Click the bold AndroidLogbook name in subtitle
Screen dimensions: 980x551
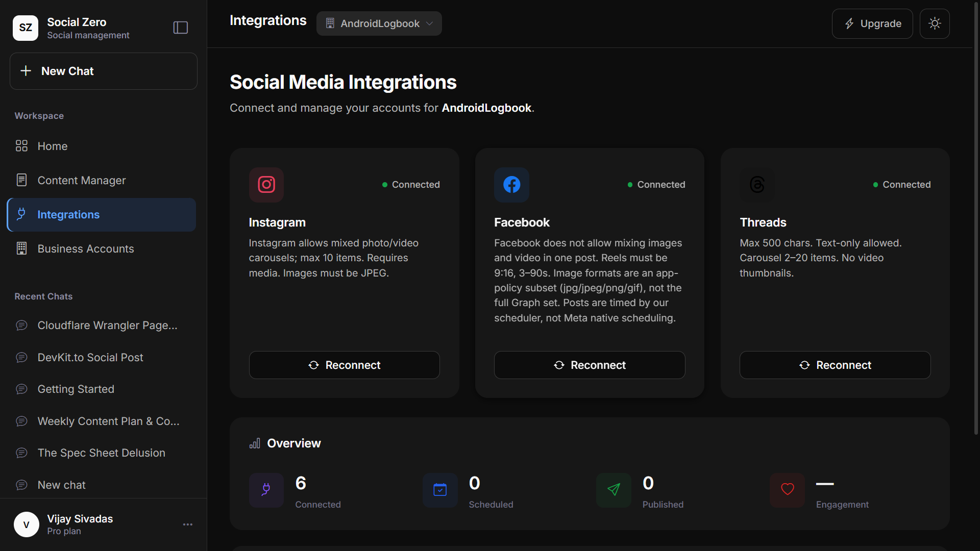(x=486, y=108)
